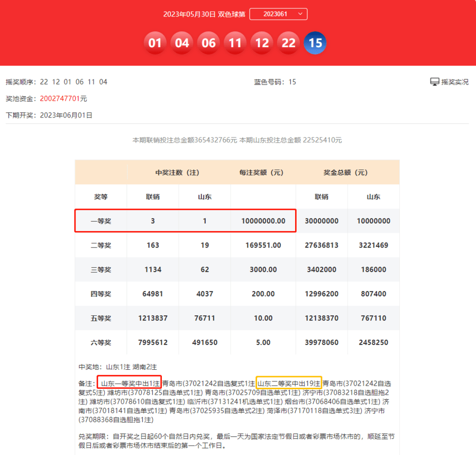Select red ball number 22
Viewport: 476px width, 455px height.
pyautogui.click(x=288, y=43)
